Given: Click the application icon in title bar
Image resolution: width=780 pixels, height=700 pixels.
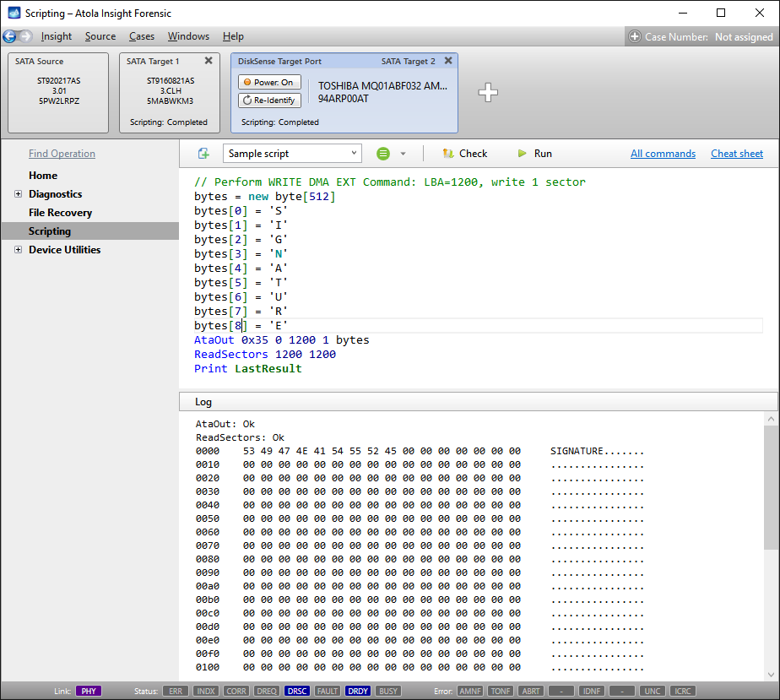Looking at the screenshot, I should pyautogui.click(x=14, y=13).
